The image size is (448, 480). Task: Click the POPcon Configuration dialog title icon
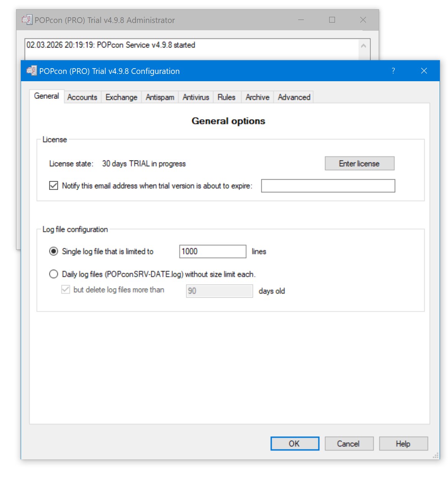click(x=31, y=71)
